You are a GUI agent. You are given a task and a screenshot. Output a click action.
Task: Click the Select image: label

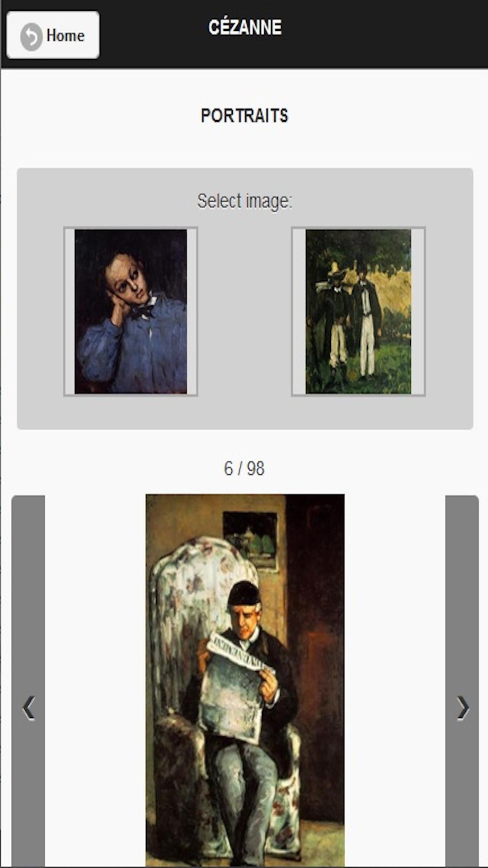(x=244, y=201)
